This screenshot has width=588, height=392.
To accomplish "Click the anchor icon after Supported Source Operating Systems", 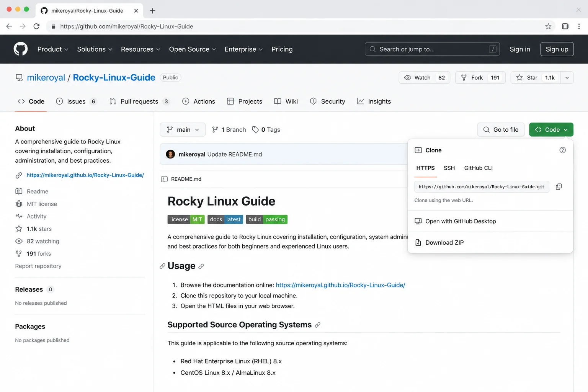I will [x=317, y=325].
